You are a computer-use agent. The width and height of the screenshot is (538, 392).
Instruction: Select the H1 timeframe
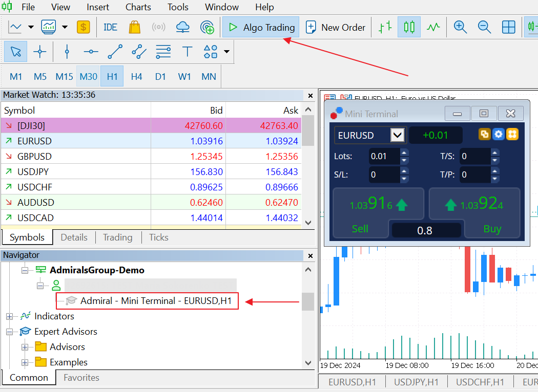(x=112, y=76)
